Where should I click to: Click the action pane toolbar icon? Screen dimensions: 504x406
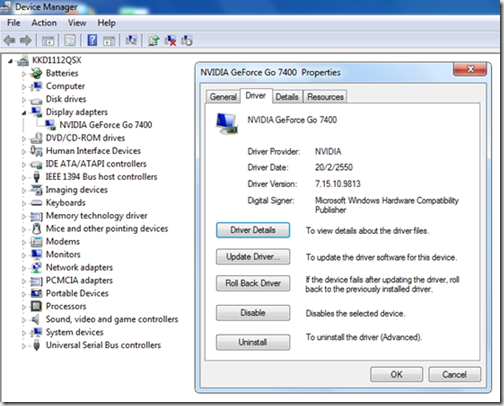point(109,41)
